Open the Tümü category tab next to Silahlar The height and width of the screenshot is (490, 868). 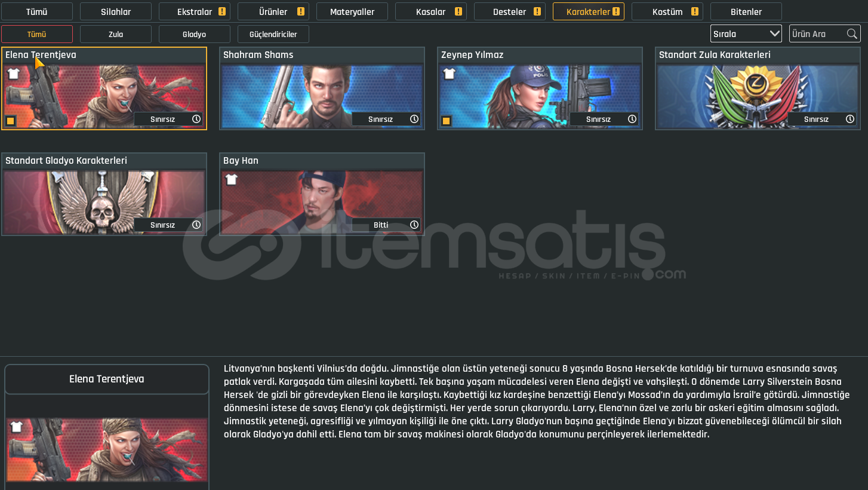[37, 11]
